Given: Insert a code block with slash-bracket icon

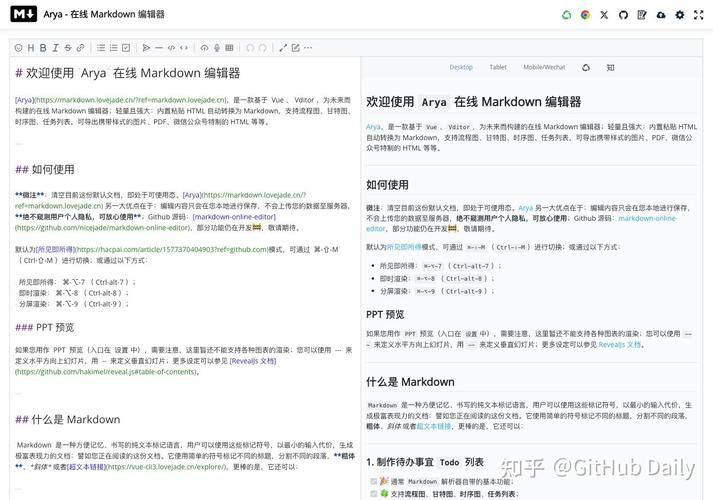Looking at the screenshot, I should pos(171,48).
